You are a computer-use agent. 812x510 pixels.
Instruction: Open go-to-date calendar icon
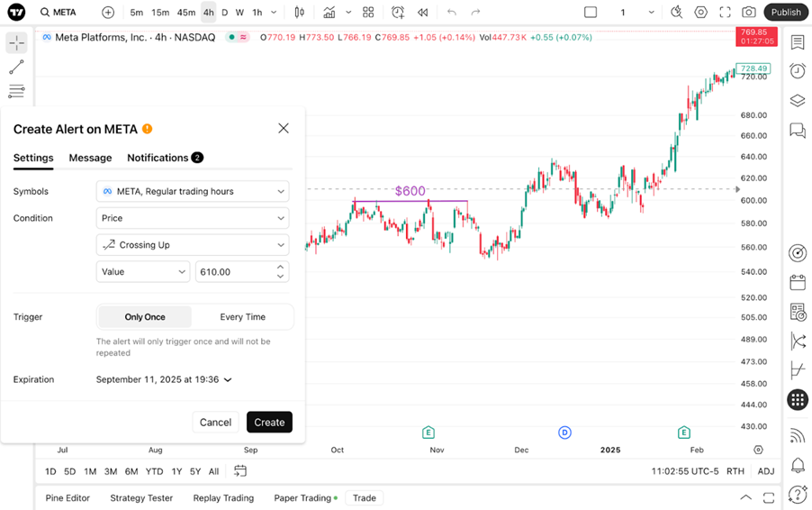coord(240,470)
